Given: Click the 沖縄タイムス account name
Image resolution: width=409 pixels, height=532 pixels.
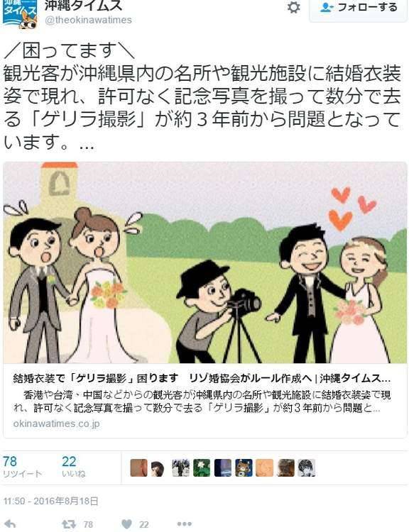Looking at the screenshot, I should tap(84, 5).
